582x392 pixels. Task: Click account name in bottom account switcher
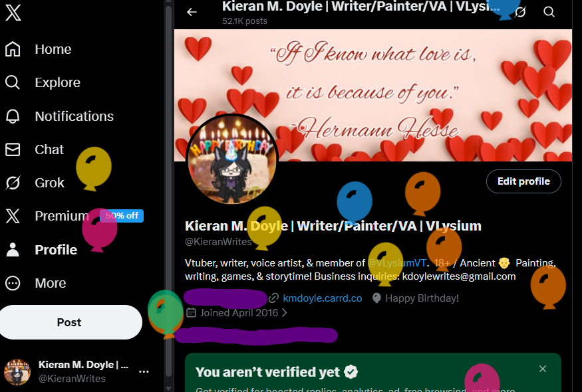[x=83, y=365]
